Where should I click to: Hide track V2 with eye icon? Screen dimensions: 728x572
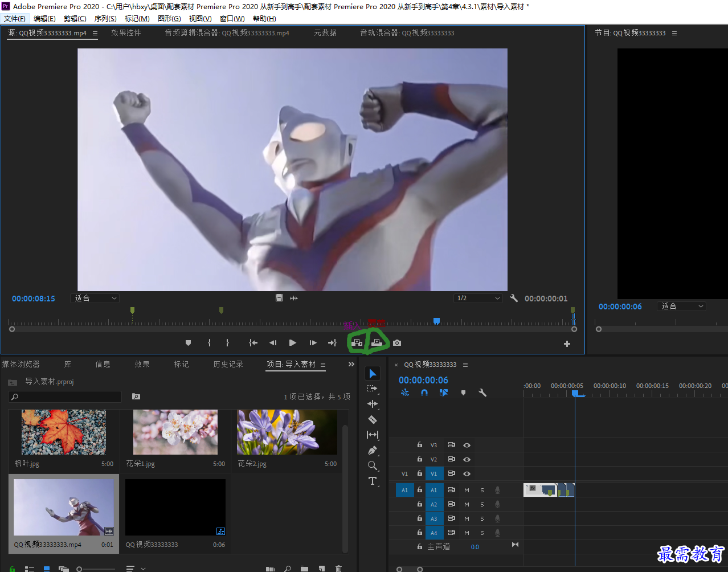pyautogui.click(x=467, y=459)
